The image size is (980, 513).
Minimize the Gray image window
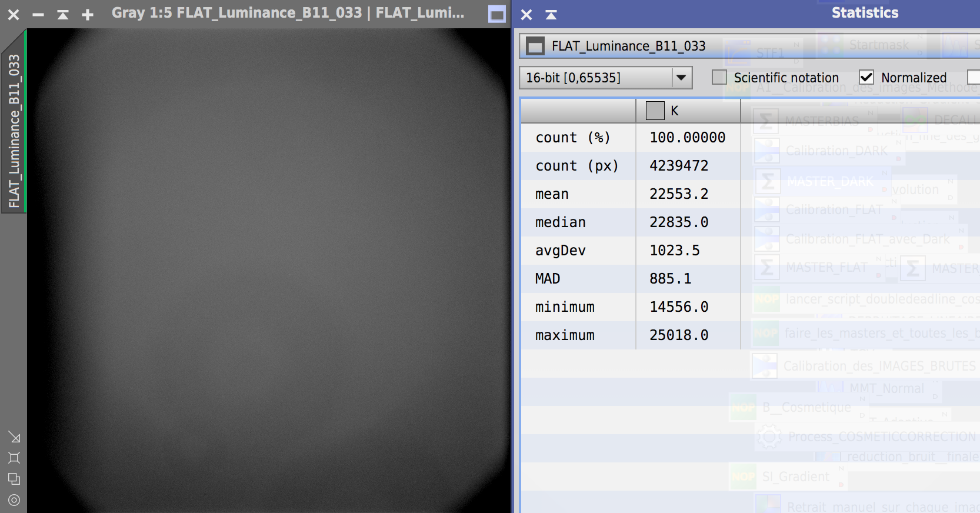pyautogui.click(x=38, y=15)
